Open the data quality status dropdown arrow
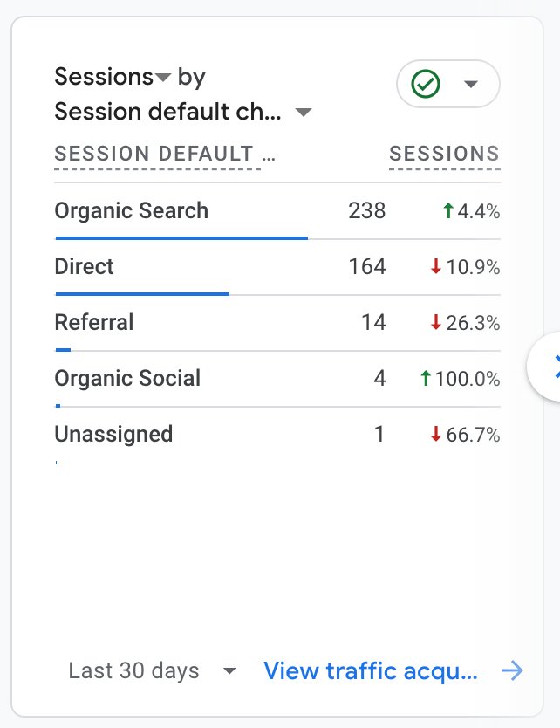Image resolution: width=560 pixels, height=728 pixels. tap(471, 85)
